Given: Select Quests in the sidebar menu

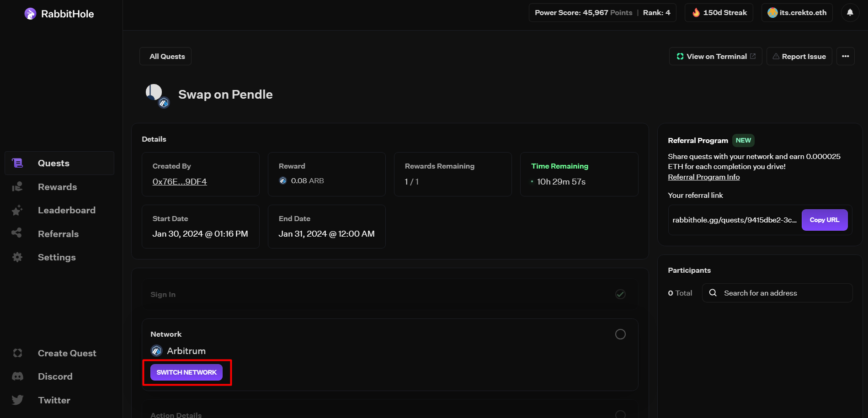Looking at the screenshot, I should click(53, 163).
